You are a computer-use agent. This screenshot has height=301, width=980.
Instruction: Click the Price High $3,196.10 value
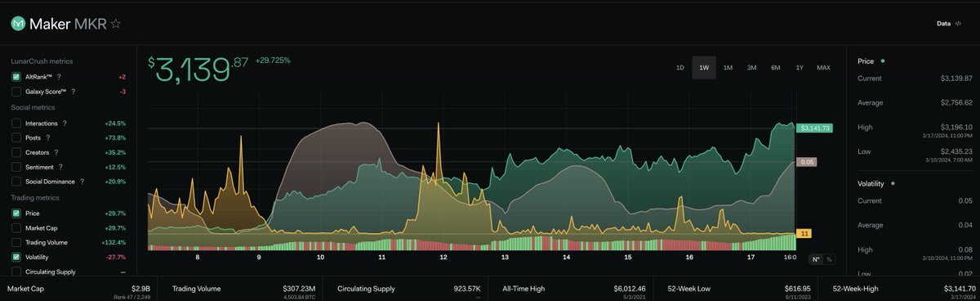956,127
